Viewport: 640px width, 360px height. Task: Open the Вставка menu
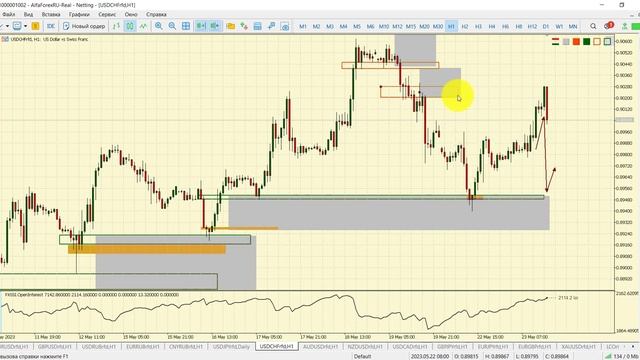pos(51,14)
